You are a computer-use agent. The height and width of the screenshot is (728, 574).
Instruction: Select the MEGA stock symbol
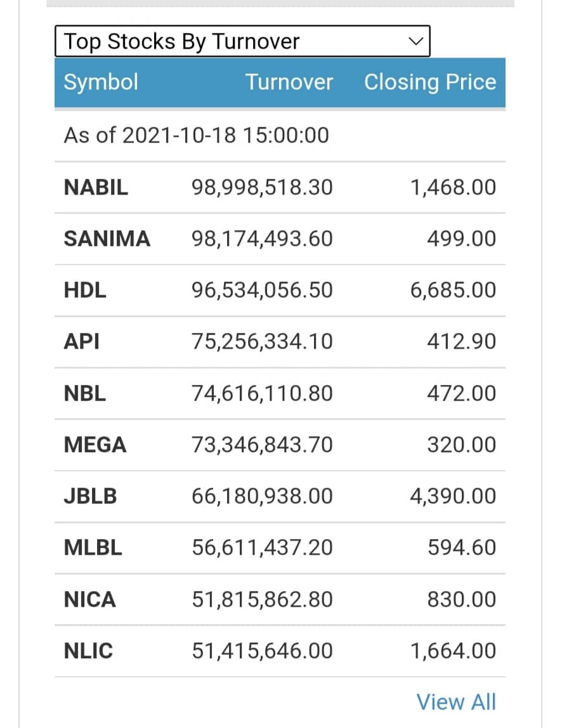pos(95,445)
